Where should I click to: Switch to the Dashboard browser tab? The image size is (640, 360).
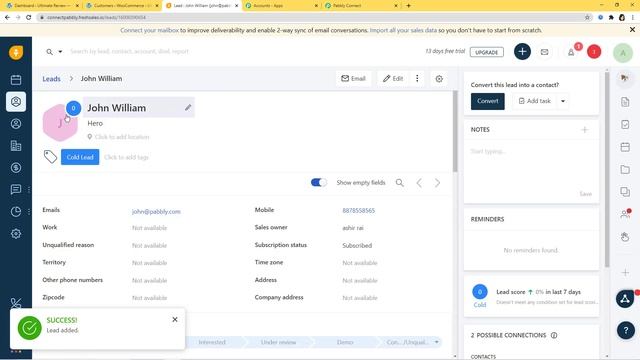[x=42, y=6]
